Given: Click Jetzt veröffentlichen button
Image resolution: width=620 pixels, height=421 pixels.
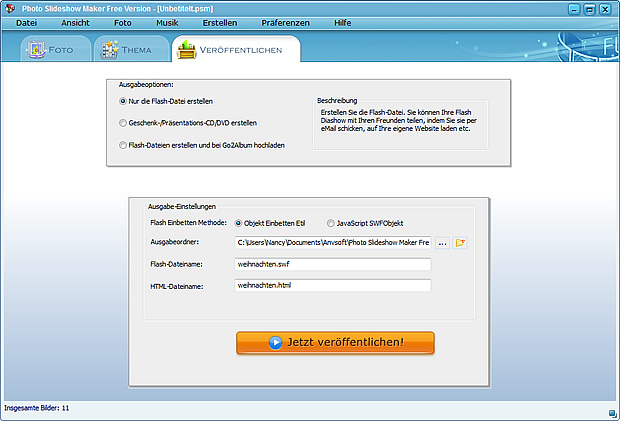Looking at the screenshot, I should [335, 343].
